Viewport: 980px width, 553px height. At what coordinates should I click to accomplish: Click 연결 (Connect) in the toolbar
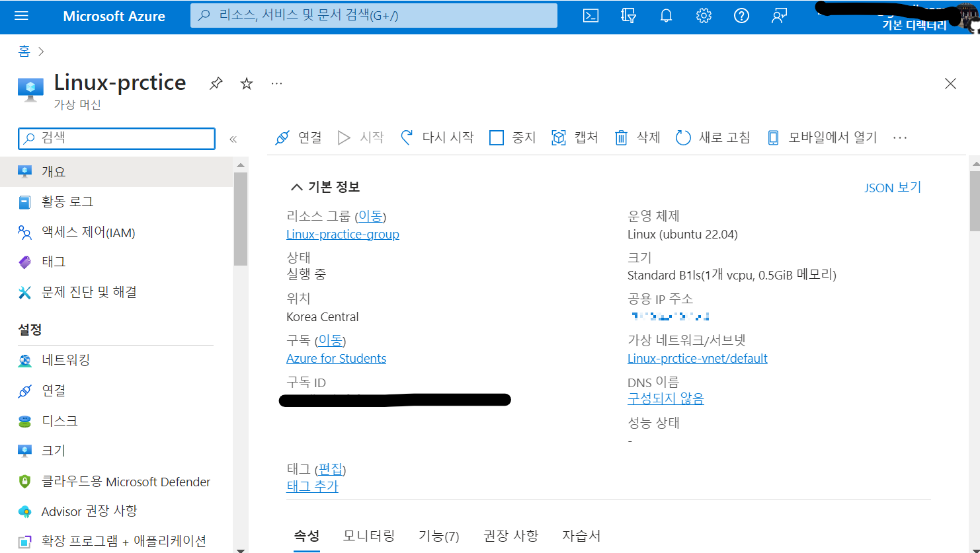(298, 137)
